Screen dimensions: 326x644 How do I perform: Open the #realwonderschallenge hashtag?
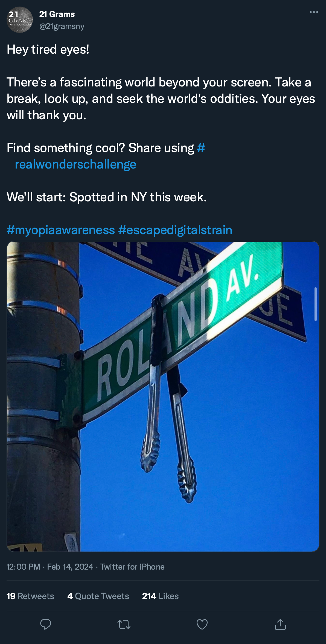106,156
